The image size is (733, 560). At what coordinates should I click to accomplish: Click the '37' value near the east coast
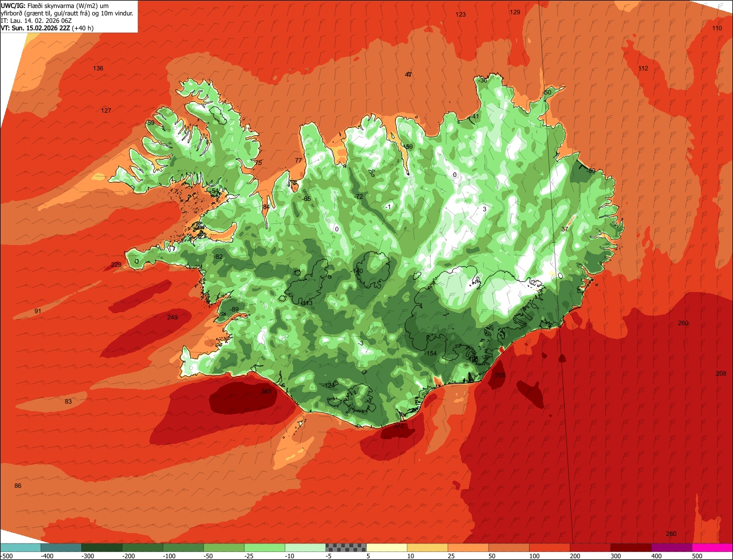coord(565,230)
